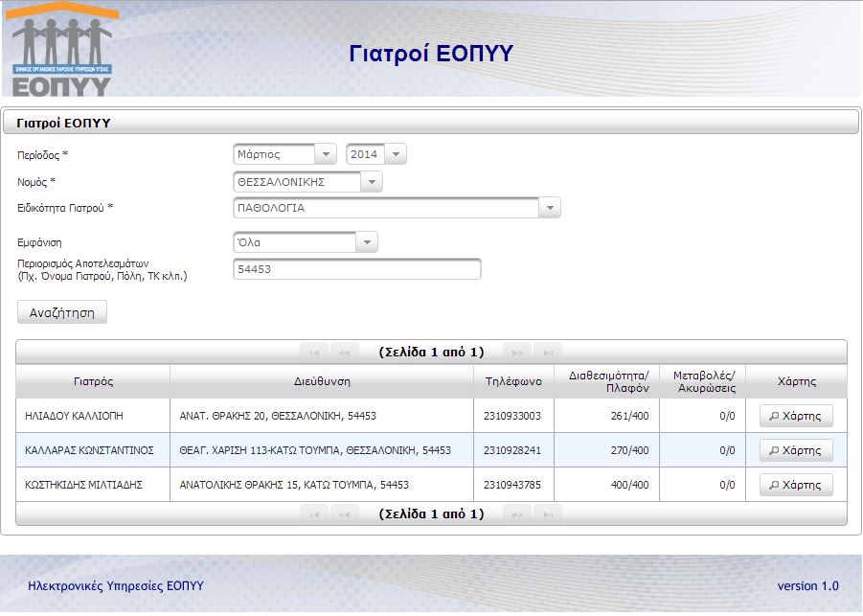The image size is (863, 616).
Task: Go to first page in top paginator
Action: (x=314, y=353)
